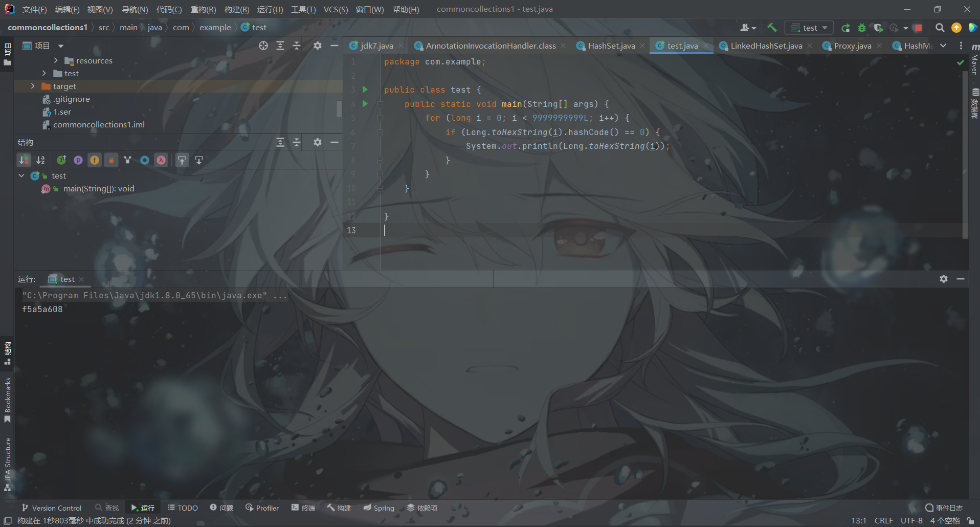Open the Profiler tool window
980x527 pixels.
(262, 508)
